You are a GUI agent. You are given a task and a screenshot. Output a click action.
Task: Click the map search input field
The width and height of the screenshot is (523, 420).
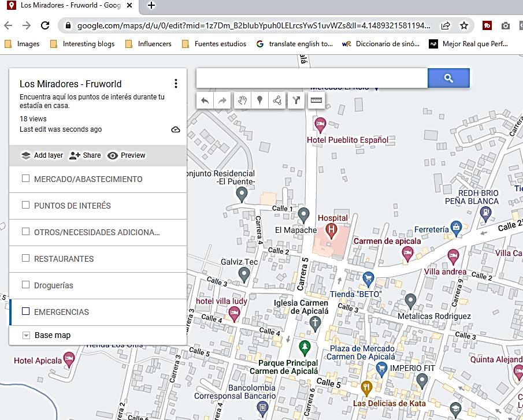(x=312, y=79)
